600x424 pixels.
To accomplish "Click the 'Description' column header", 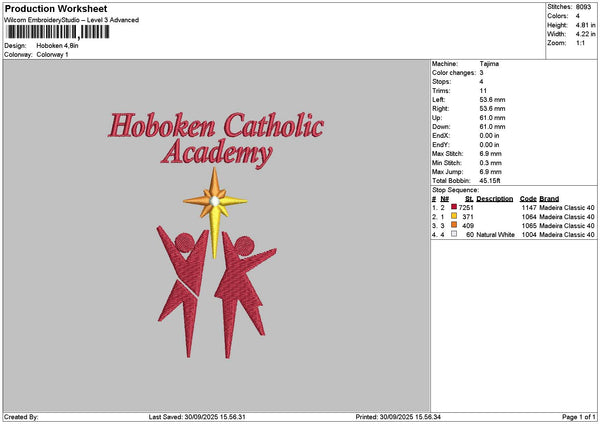I will [494, 199].
